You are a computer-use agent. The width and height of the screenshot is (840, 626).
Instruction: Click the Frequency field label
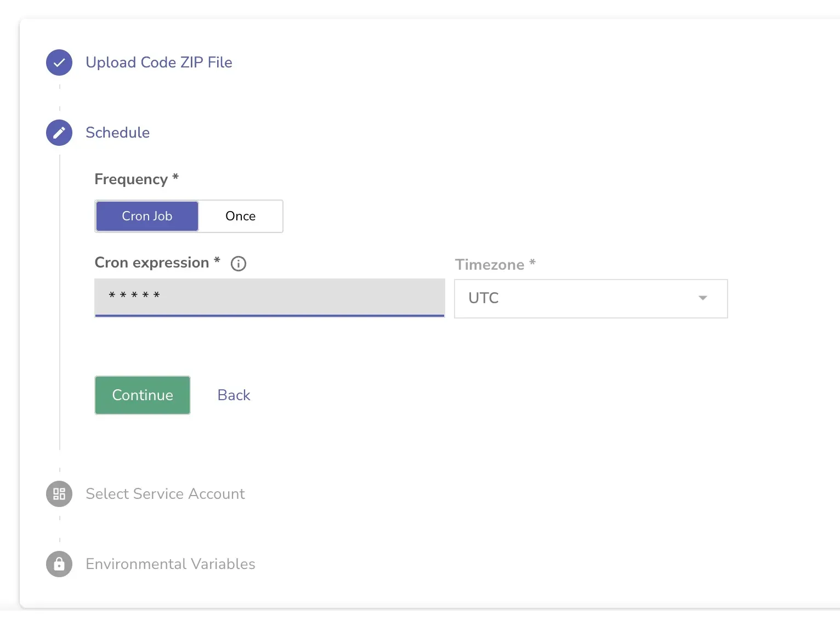pyautogui.click(x=131, y=179)
